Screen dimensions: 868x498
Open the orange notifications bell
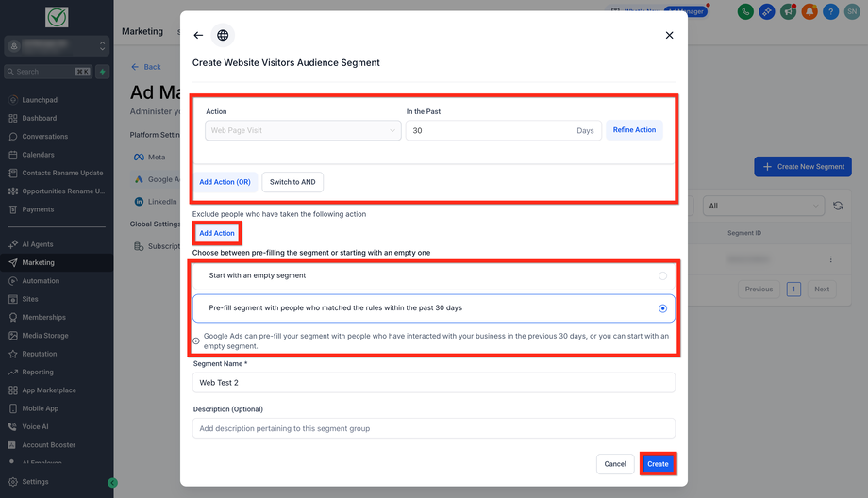pos(810,12)
